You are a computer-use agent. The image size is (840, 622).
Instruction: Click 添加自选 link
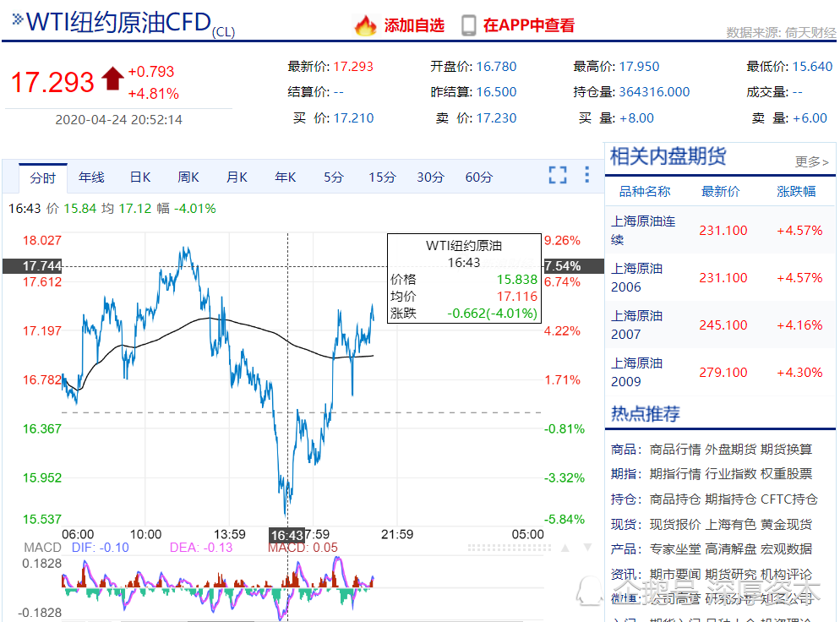point(414,25)
